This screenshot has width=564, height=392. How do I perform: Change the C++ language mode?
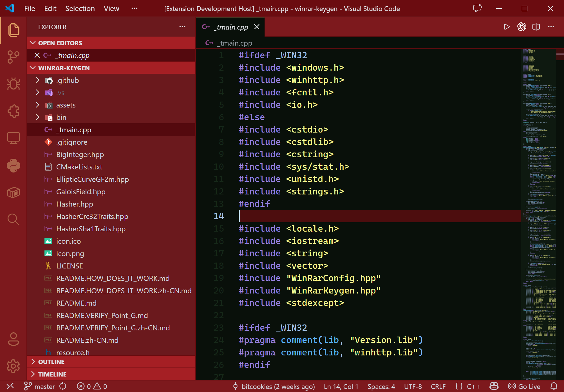[473, 386]
